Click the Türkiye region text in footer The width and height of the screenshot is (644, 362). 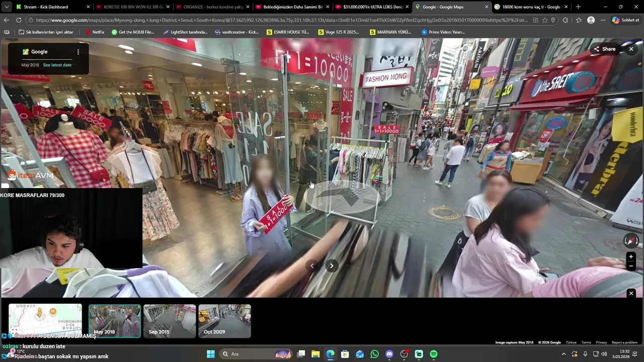571,342
